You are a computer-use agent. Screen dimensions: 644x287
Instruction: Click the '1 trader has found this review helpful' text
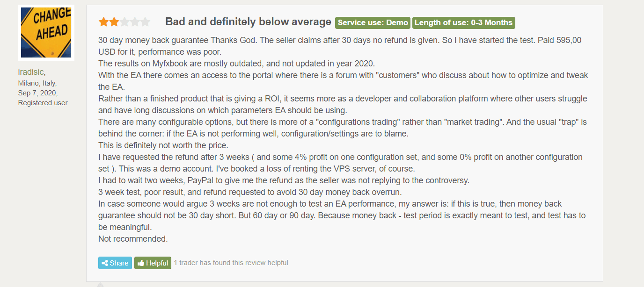231,263
